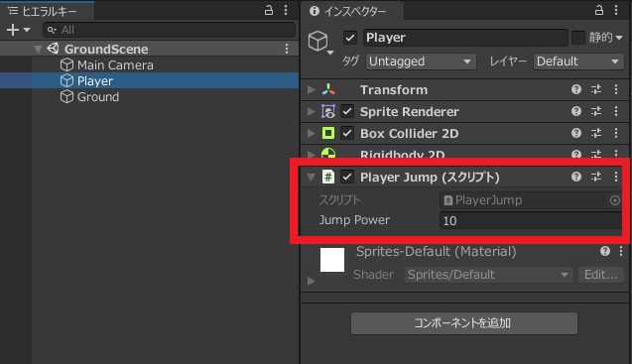
Task: Click the Sprite Renderer component icon
Action: 328,111
